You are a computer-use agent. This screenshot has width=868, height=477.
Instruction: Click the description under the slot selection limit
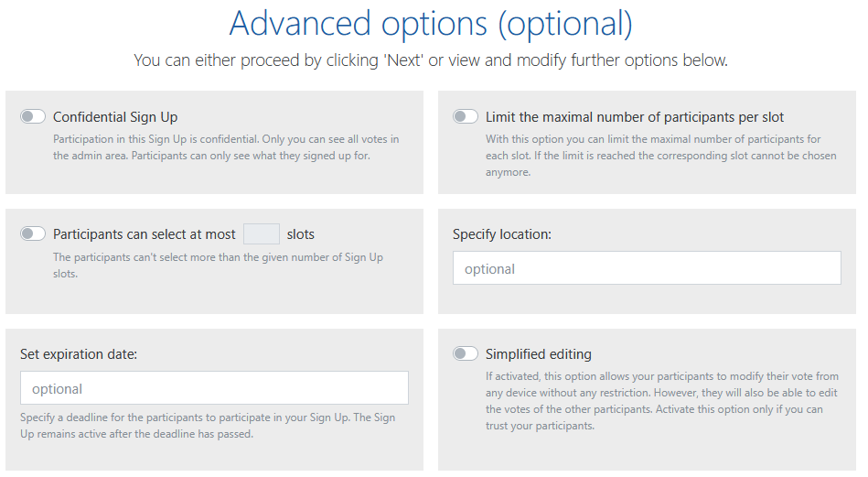click(218, 266)
